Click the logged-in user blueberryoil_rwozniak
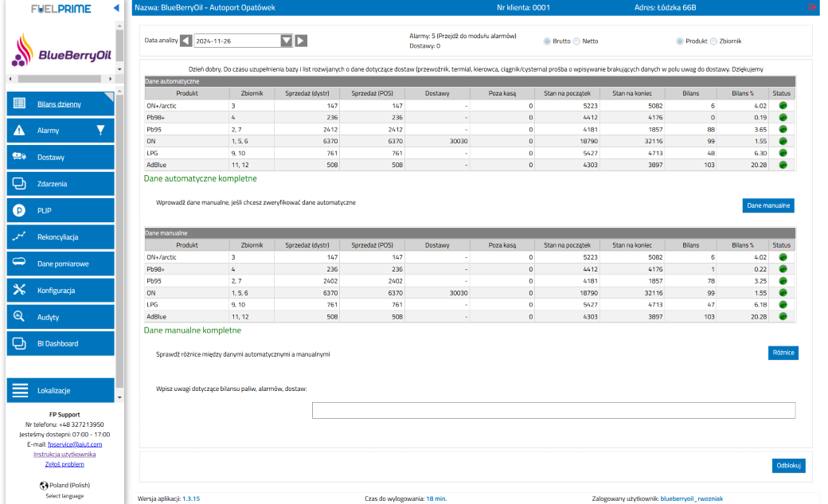 click(691, 498)
